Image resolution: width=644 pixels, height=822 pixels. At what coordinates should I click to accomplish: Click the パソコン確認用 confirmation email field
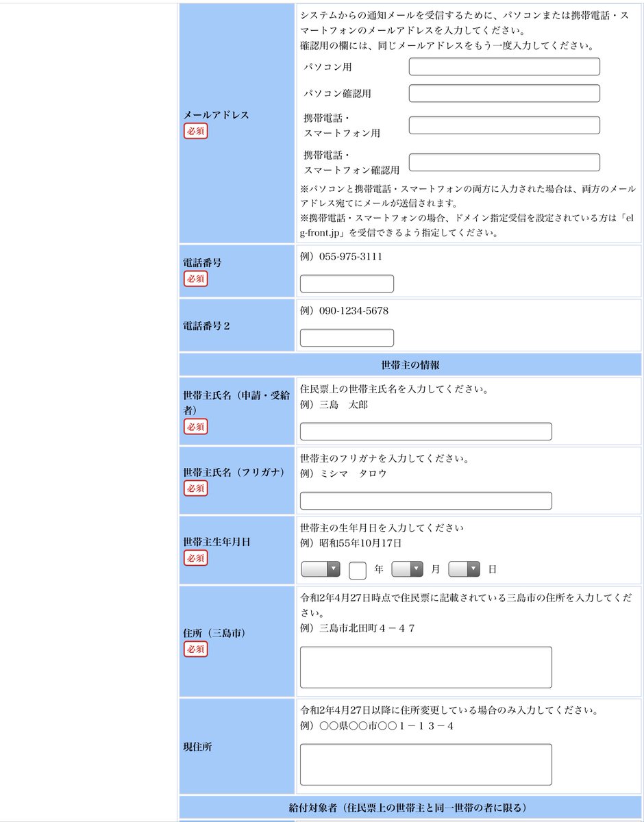[504, 93]
